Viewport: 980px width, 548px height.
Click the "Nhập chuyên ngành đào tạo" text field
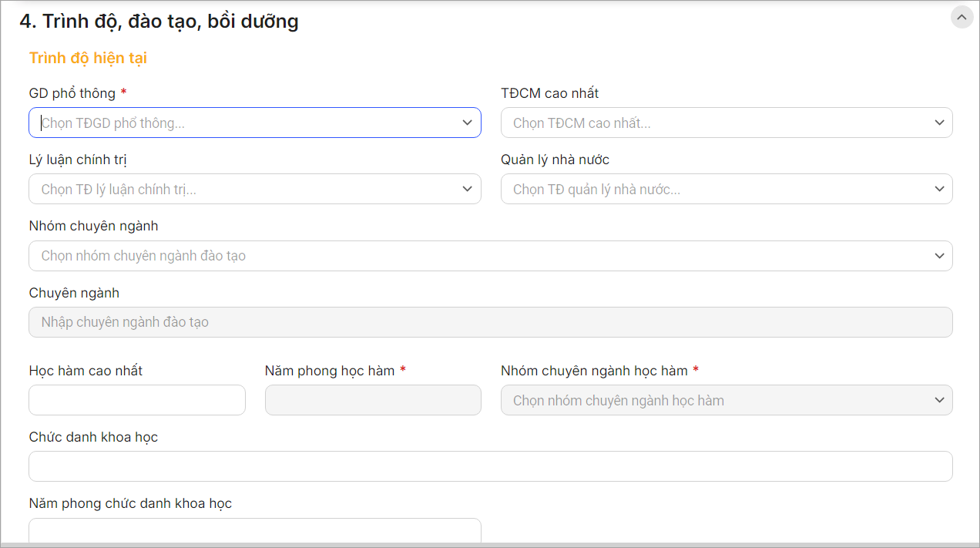point(490,322)
